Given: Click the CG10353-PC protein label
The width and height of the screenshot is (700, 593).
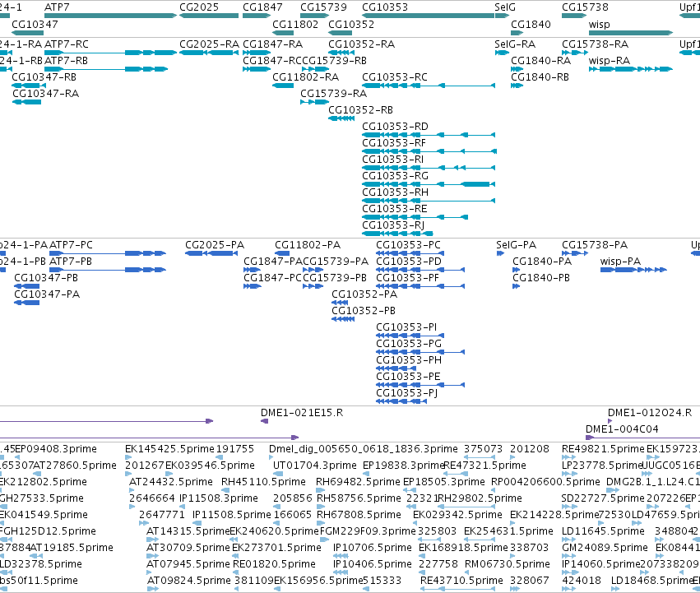Looking at the screenshot, I should (409, 245).
